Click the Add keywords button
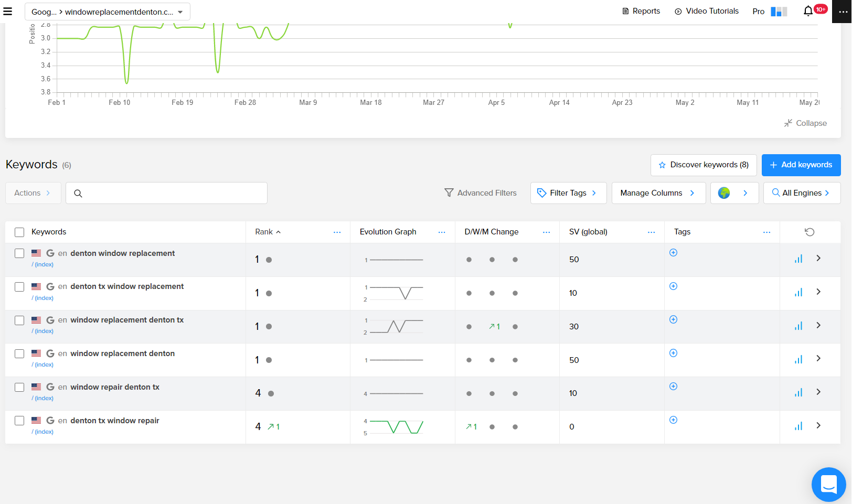The height and width of the screenshot is (504, 852). click(x=801, y=165)
